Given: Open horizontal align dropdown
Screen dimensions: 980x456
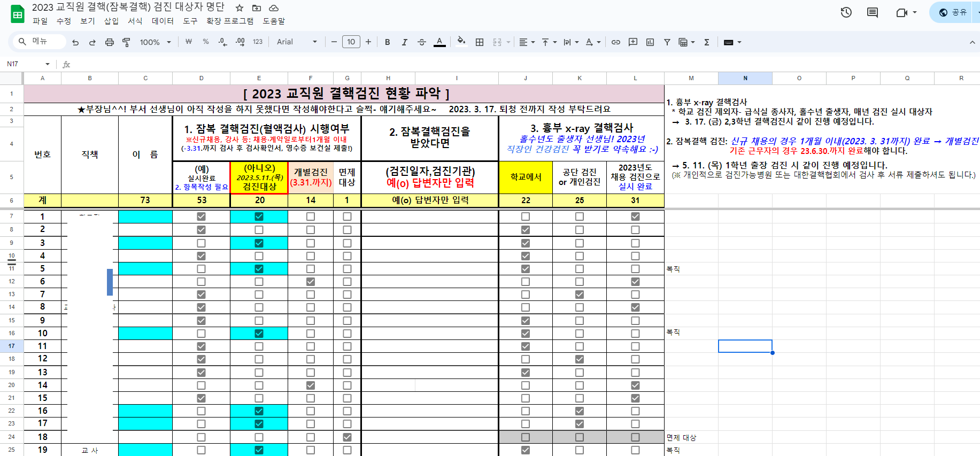Looking at the screenshot, I should pos(527,42).
